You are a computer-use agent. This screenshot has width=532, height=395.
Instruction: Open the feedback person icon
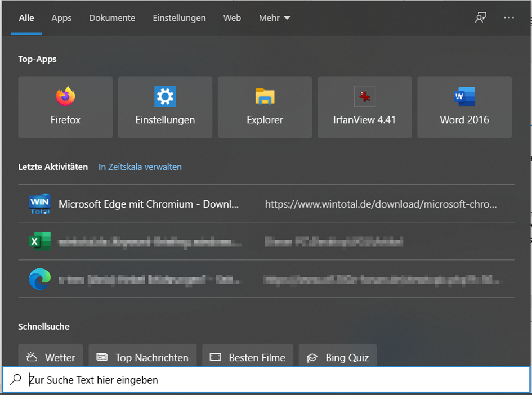point(480,17)
